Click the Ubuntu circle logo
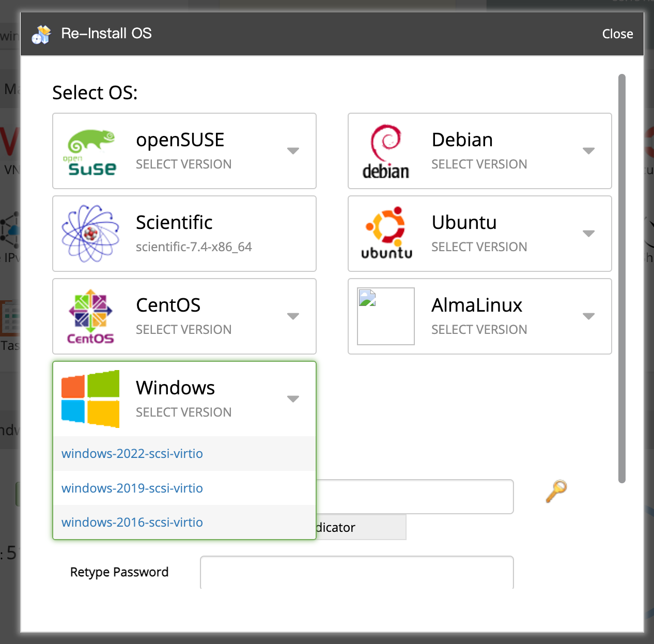The height and width of the screenshot is (644, 654). pos(386,233)
